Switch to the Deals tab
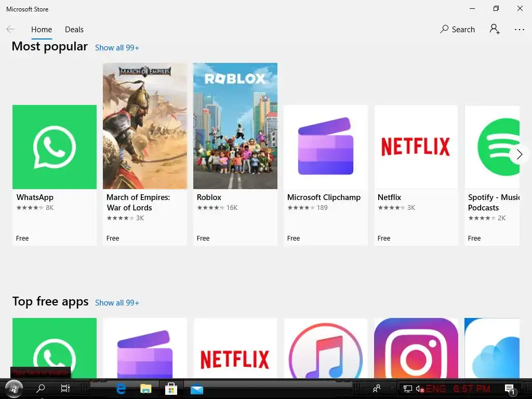Viewport: 532px width, 399px height. click(x=74, y=30)
